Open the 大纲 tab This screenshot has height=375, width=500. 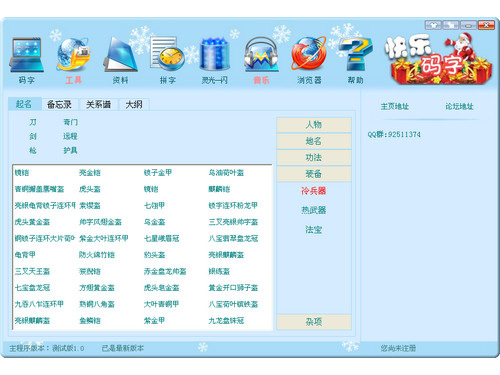tap(134, 104)
